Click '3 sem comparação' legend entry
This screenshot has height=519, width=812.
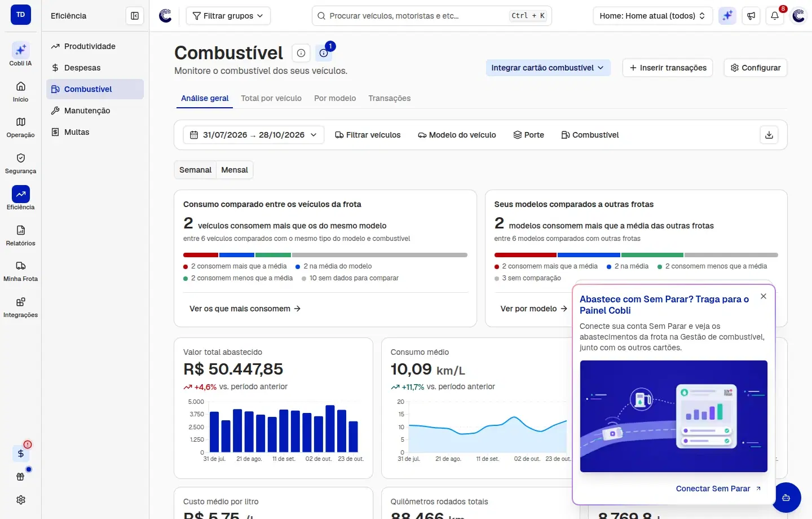(x=528, y=278)
